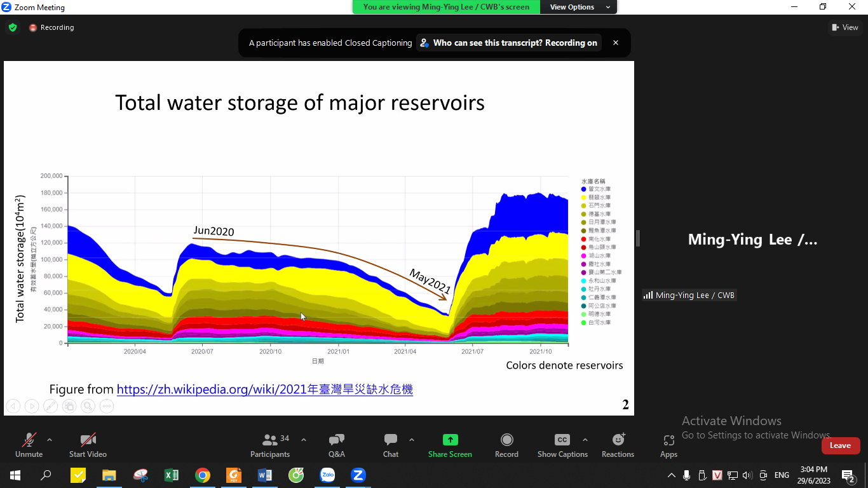Leave the meeting with red Leave button
The width and height of the screenshot is (868, 488).
(840, 445)
